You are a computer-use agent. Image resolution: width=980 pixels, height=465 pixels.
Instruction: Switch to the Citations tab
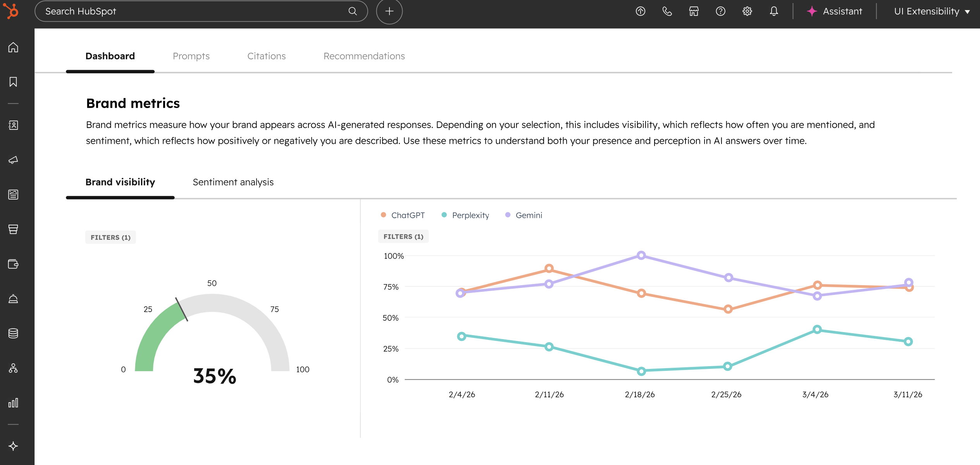point(267,56)
